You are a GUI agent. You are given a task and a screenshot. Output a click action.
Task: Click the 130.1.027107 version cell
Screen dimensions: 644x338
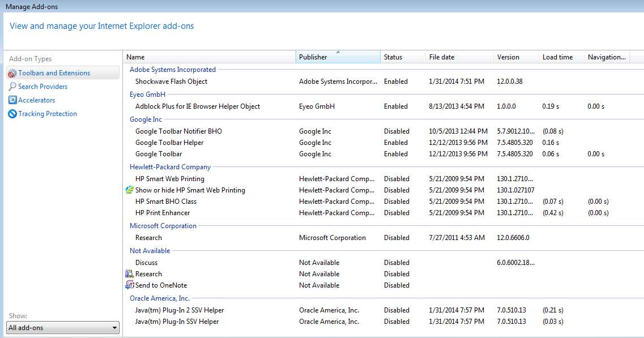(515, 190)
